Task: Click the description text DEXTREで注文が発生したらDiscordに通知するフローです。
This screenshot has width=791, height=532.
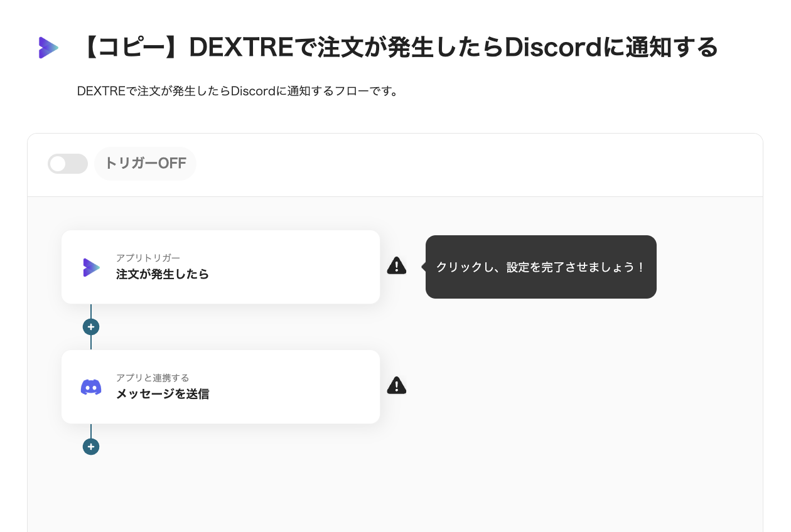Action: (x=238, y=91)
